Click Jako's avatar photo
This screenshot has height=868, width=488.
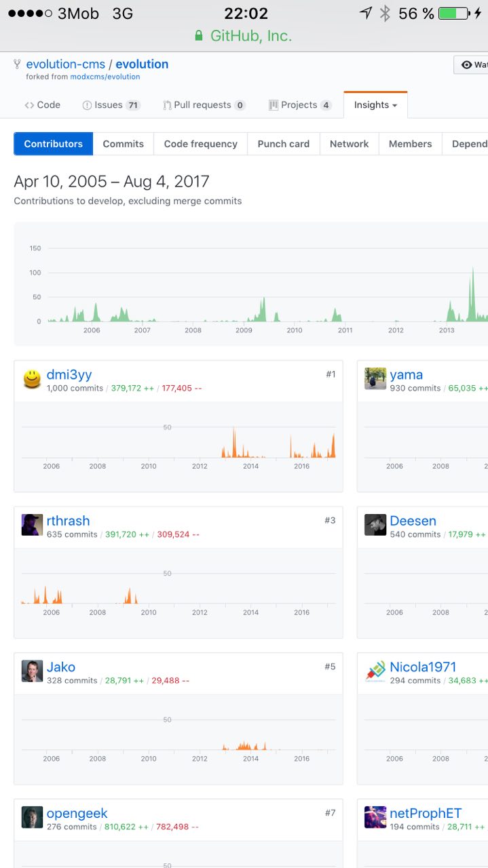32,671
